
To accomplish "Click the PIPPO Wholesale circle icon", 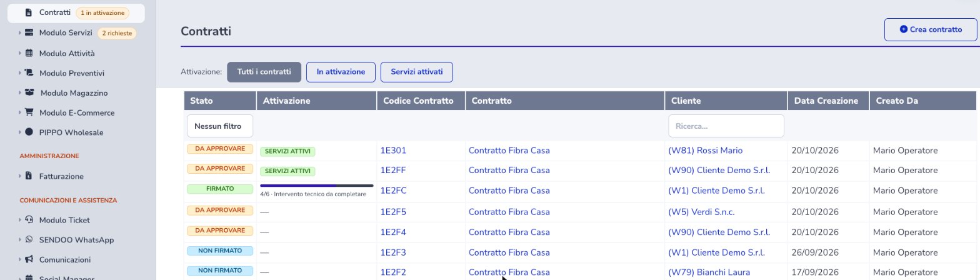I will [29, 132].
